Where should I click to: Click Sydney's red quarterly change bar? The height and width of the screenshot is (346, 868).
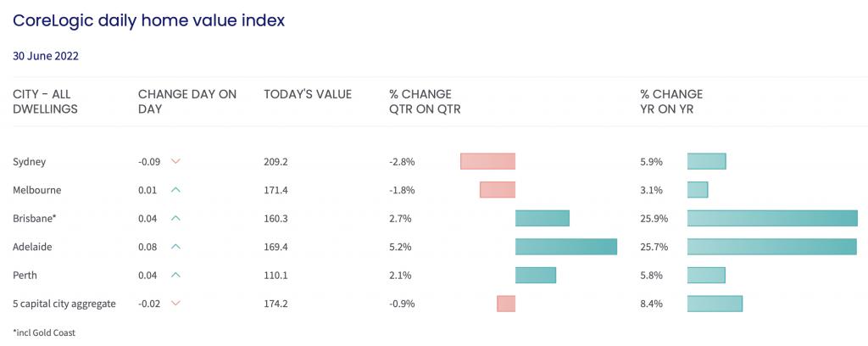tap(487, 161)
